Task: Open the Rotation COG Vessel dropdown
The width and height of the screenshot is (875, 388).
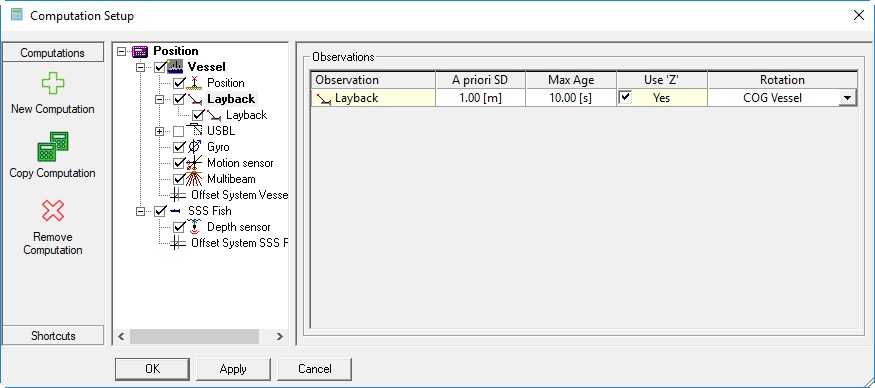Action: click(x=847, y=98)
